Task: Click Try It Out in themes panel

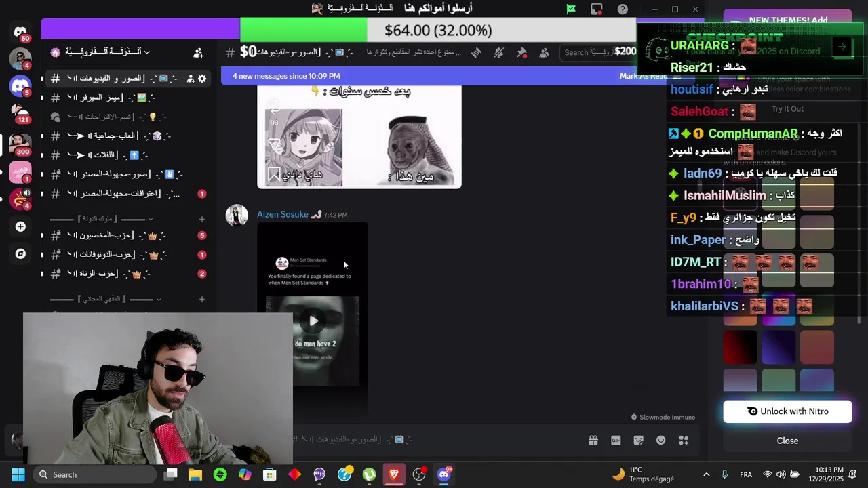Action: coord(787,109)
